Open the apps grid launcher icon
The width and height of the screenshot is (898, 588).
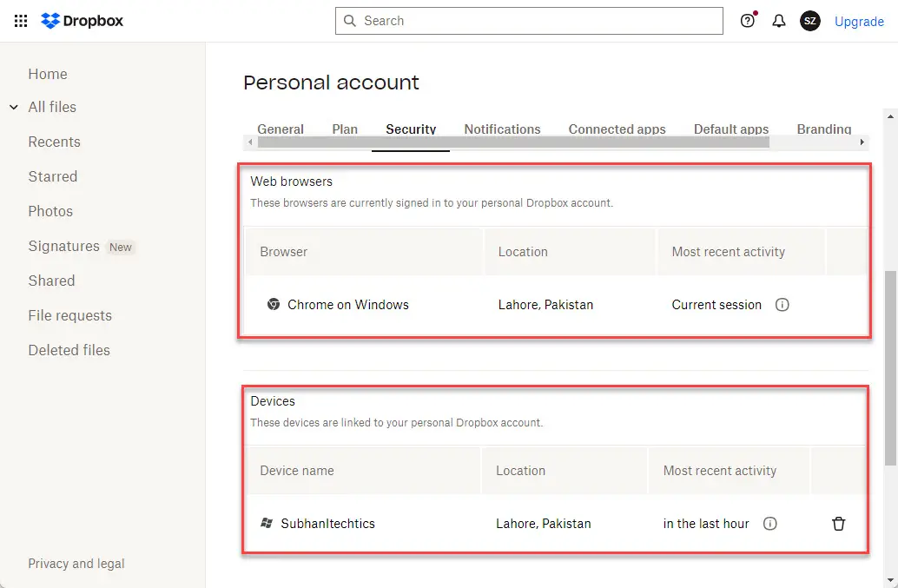21,21
